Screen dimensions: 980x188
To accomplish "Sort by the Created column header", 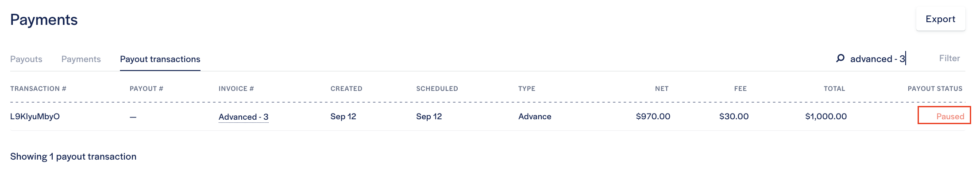I will (346, 89).
